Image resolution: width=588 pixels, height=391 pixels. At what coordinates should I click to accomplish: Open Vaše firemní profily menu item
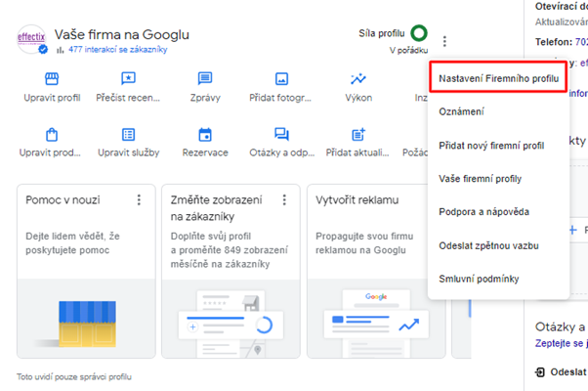click(x=498, y=179)
